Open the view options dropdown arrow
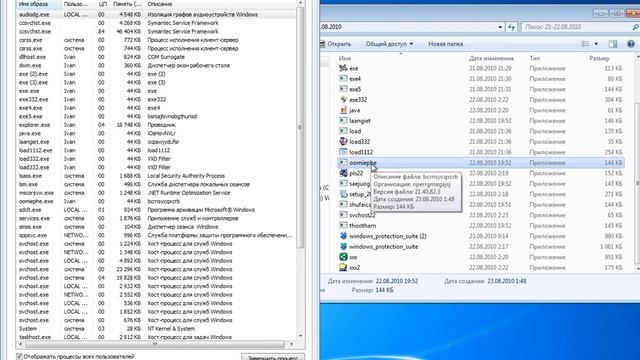This screenshot has height=360, width=640. [596, 44]
